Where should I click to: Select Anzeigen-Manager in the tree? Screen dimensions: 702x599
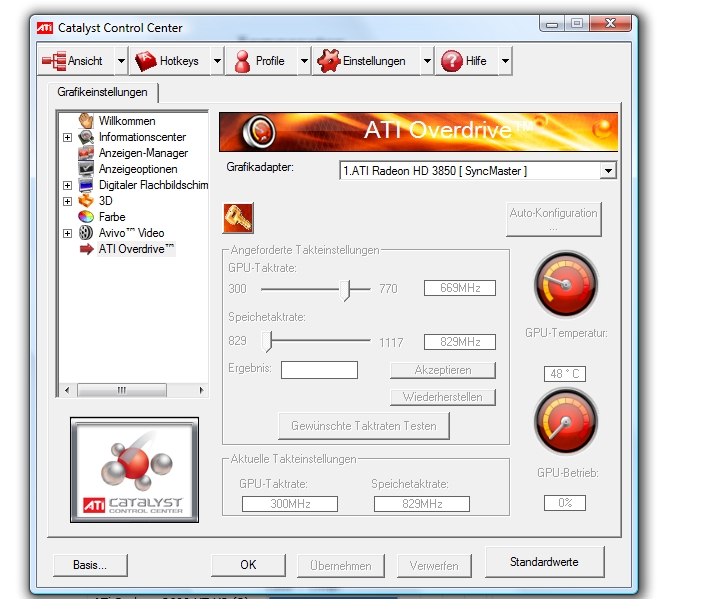pyautogui.click(x=143, y=153)
